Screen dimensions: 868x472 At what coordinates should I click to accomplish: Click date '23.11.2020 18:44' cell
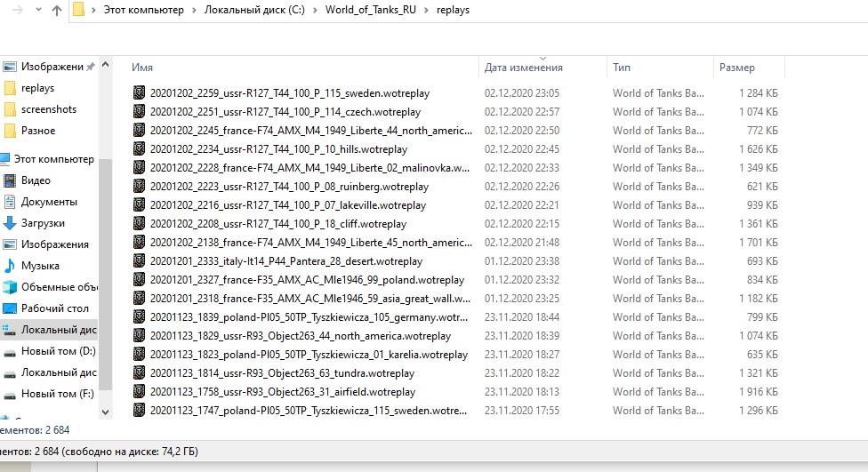coord(522,317)
